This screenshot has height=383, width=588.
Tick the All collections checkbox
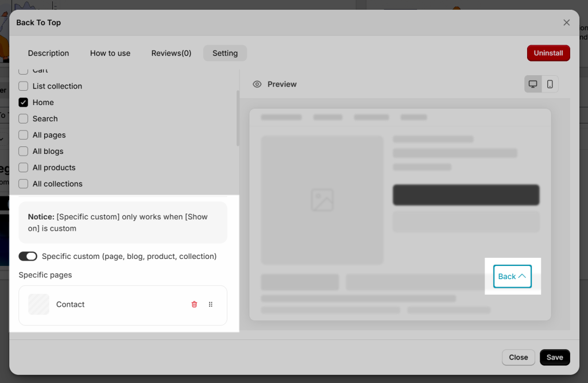[23, 184]
